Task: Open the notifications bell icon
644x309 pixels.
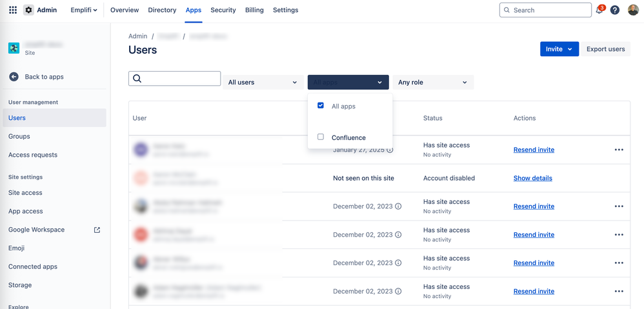Action: (599, 10)
